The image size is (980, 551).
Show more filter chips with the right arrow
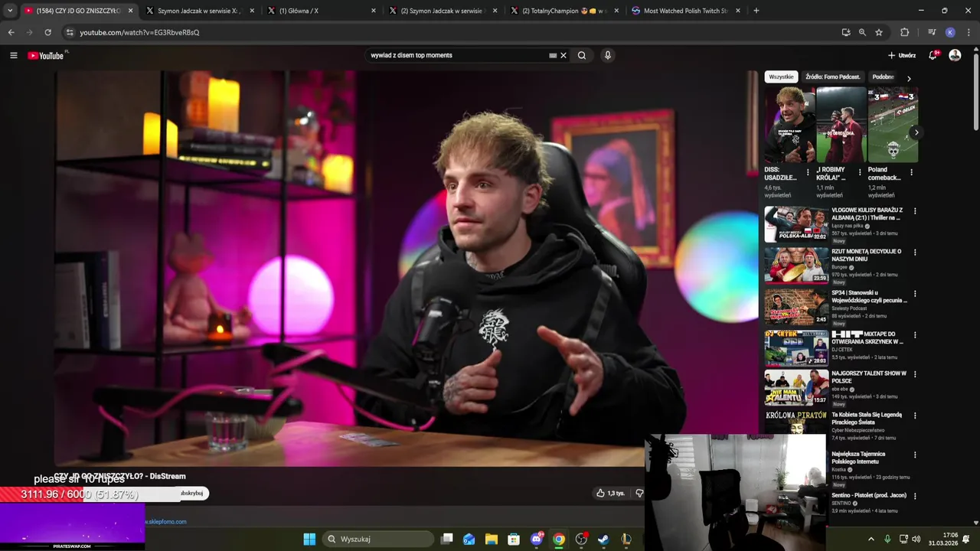909,78
